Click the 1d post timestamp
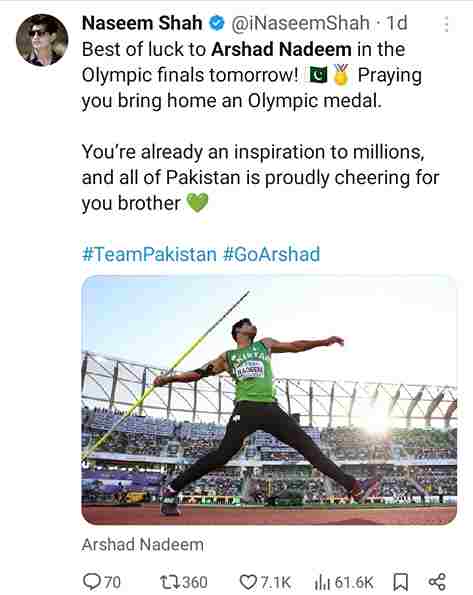 (397, 23)
